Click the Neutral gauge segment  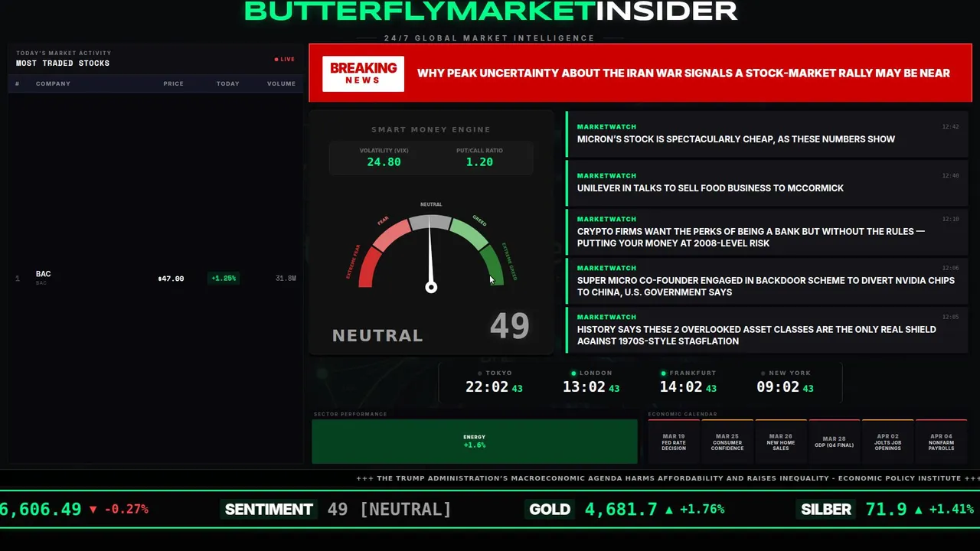430,223
